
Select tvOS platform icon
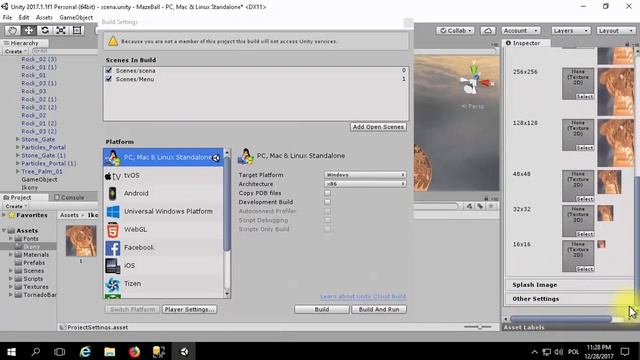[x=113, y=176]
